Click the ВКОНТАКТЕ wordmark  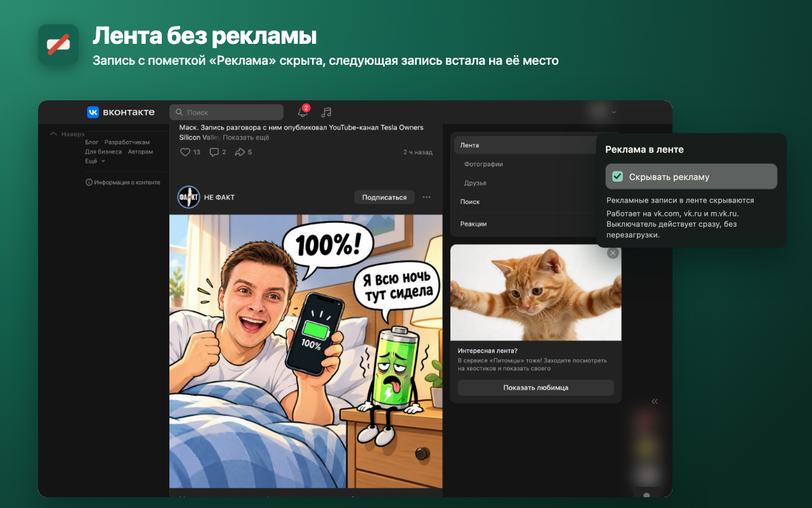pyautogui.click(x=128, y=112)
